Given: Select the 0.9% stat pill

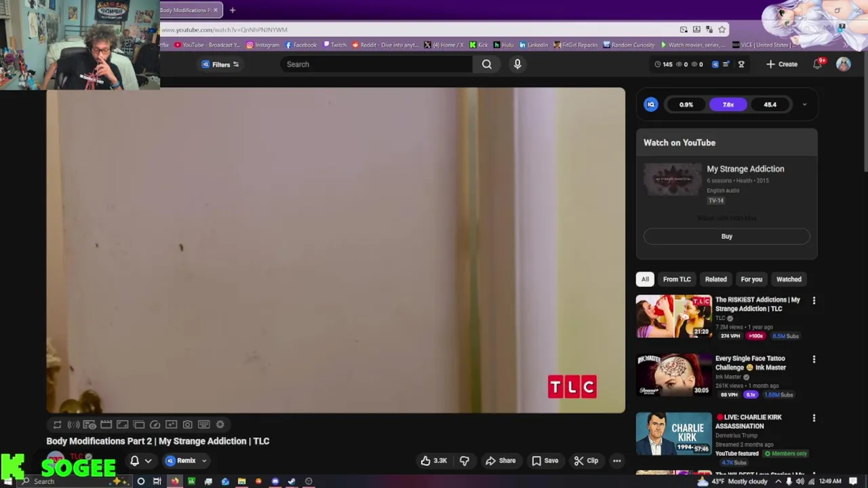Looking at the screenshot, I should (686, 104).
